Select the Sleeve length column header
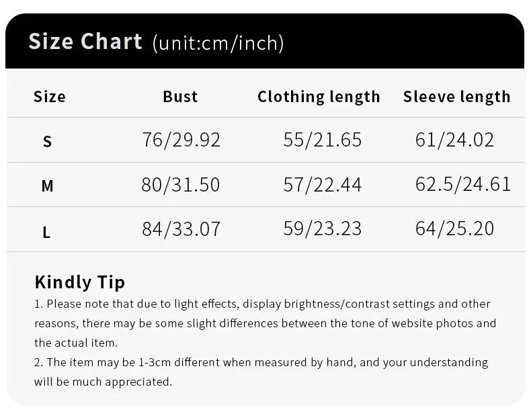Viewport: 531px width, 420px height. 456,97
